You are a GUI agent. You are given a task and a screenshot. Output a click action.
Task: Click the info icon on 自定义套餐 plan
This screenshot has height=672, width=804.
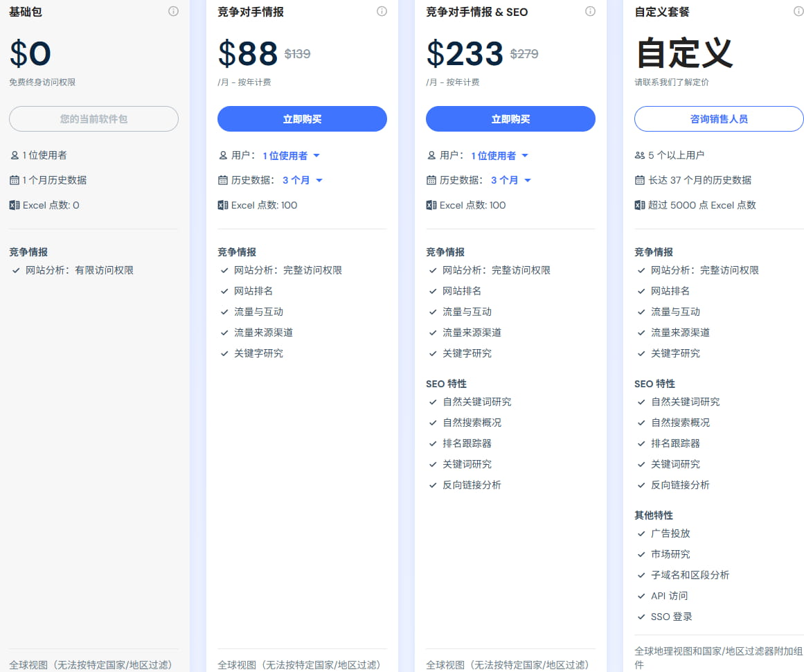[798, 11]
